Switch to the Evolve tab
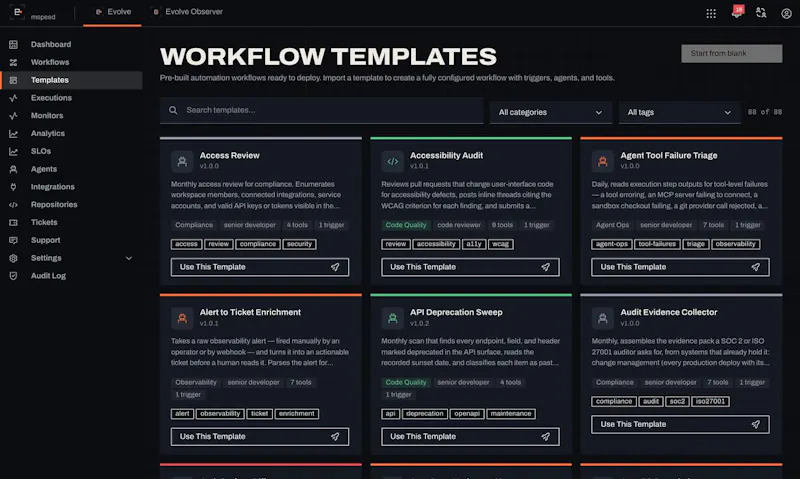The width and height of the screenshot is (800, 479). pos(113,12)
